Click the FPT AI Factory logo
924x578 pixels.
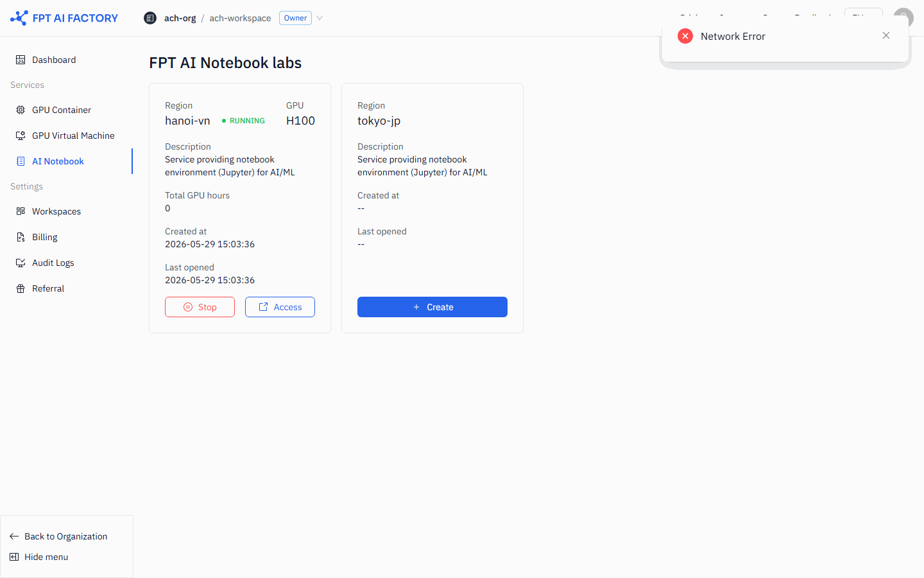[x=64, y=18]
